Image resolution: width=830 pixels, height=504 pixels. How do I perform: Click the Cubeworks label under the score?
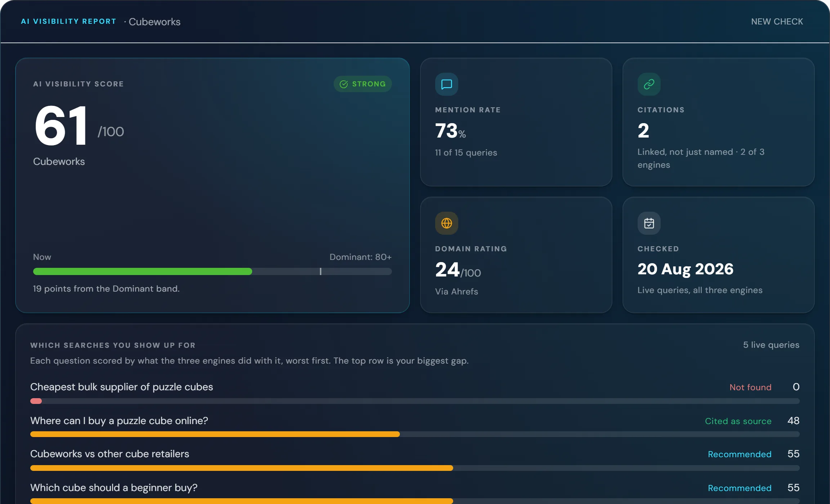pos(59,162)
